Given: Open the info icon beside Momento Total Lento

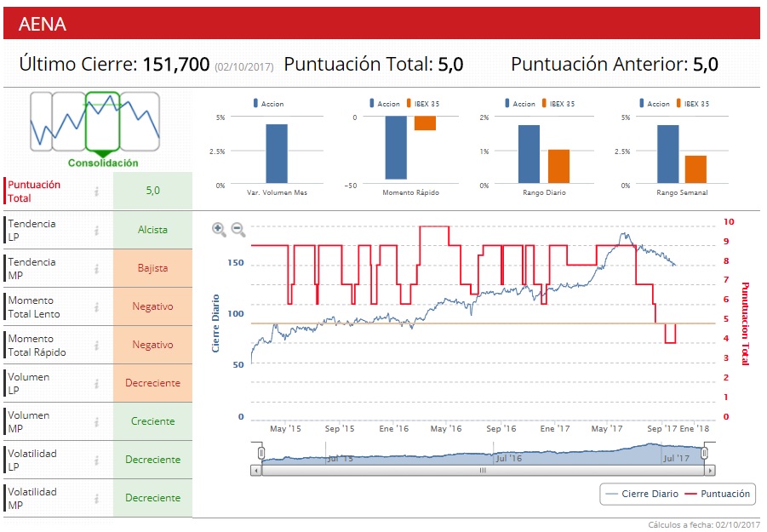Looking at the screenshot, I should [x=97, y=306].
